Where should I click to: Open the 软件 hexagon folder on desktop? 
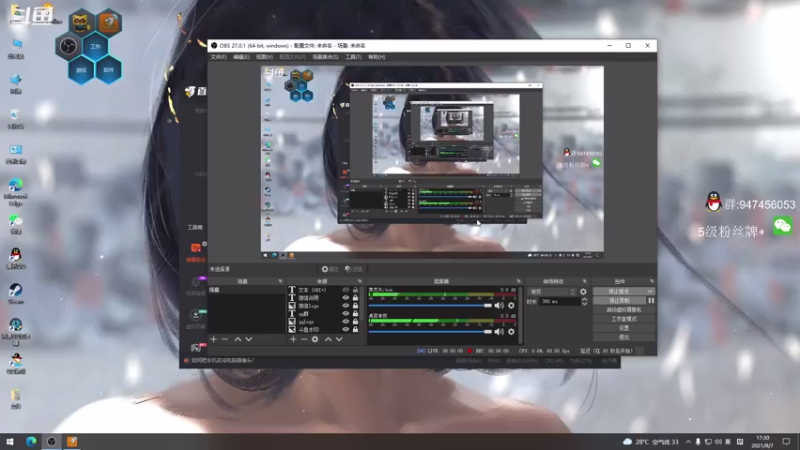109,70
